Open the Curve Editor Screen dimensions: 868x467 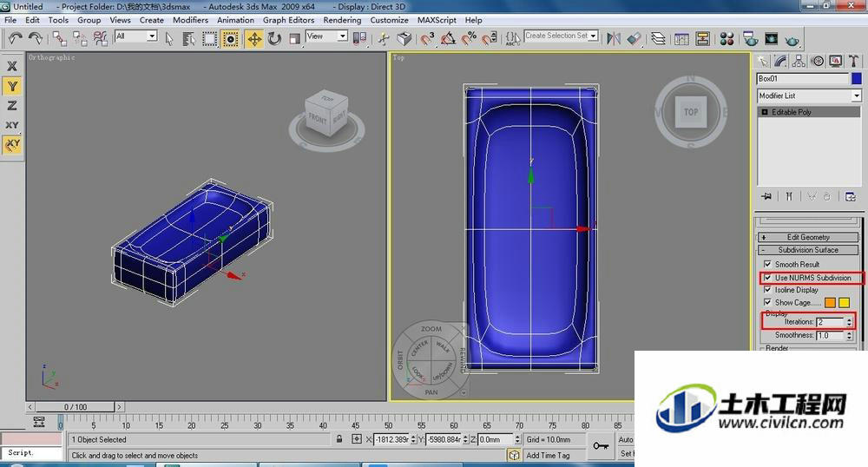(x=682, y=39)
